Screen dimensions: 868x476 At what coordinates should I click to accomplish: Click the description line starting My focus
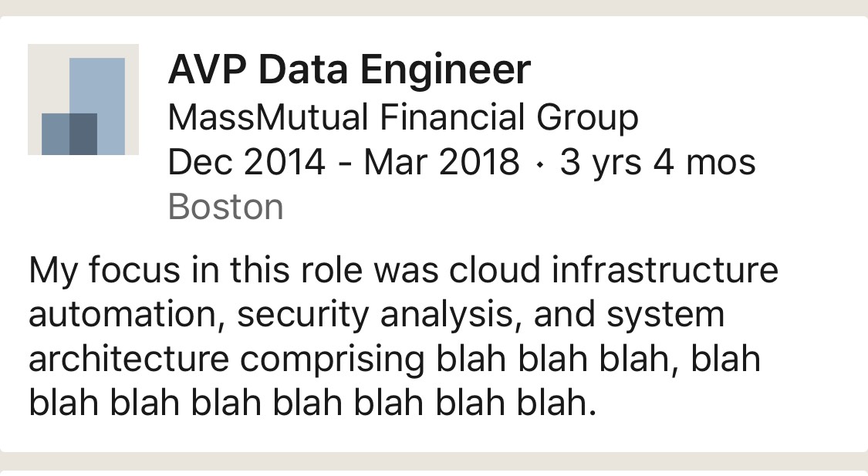click(404, 270)
